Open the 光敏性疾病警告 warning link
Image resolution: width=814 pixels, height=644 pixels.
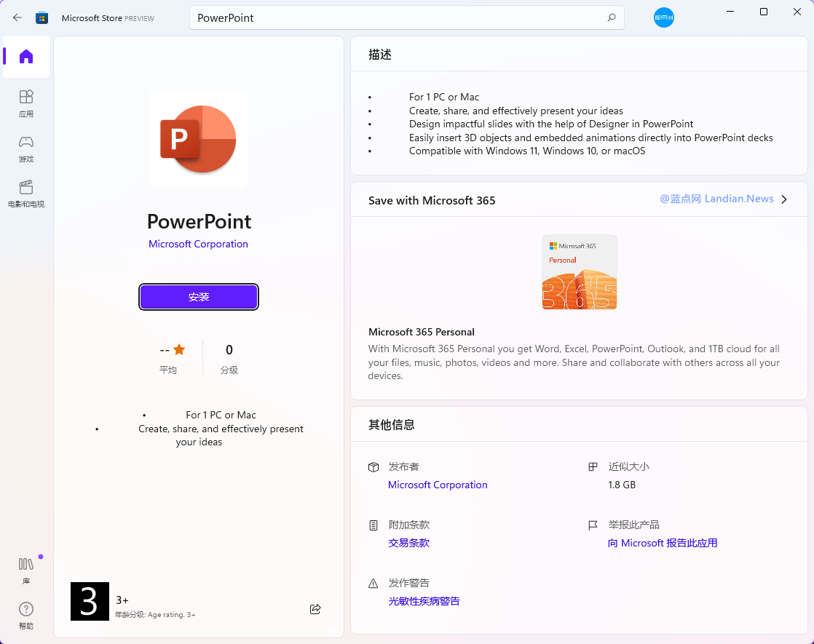(x=424, y=601)
